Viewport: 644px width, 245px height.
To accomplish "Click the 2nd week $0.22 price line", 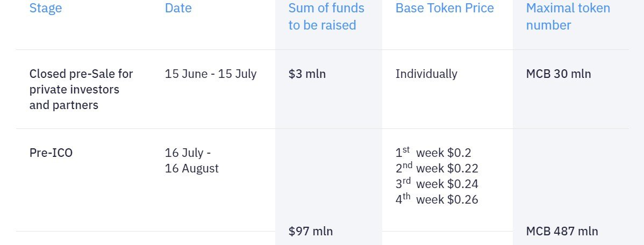I will tap(437, 168).
